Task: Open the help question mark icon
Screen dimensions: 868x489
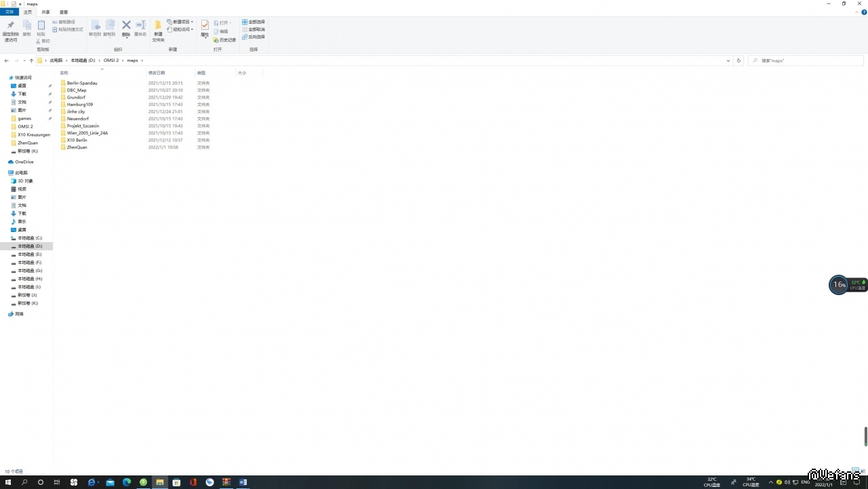Action: 864,12
